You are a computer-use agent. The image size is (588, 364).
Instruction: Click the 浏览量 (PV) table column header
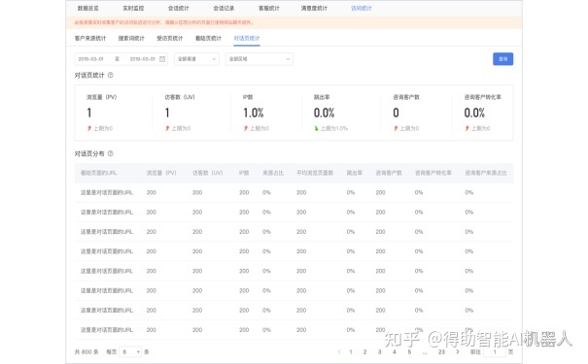161,173
